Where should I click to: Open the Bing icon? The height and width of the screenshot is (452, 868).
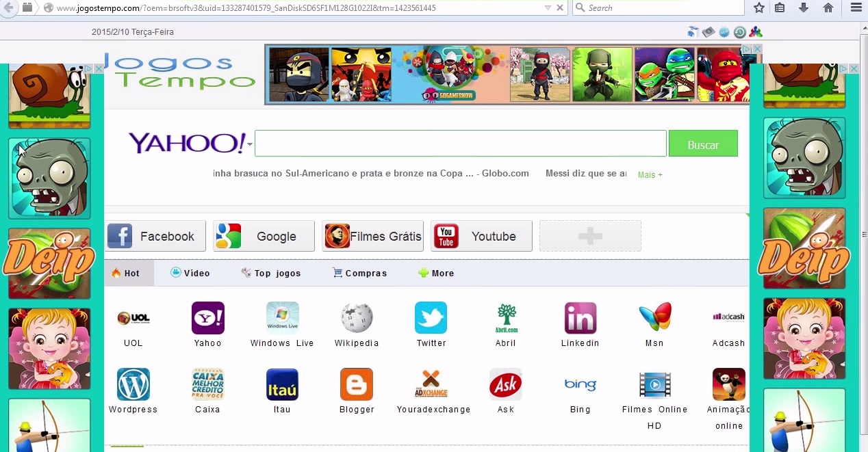pyautogui.click(x=580, y=384)
